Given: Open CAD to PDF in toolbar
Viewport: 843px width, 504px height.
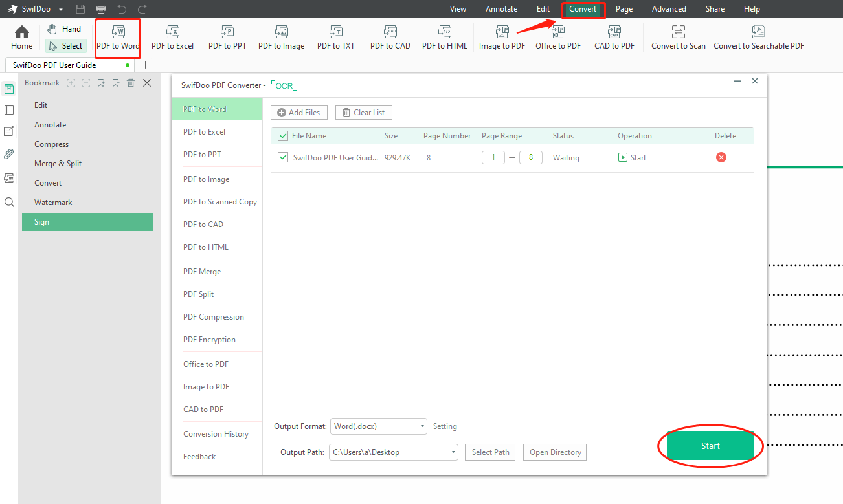Looking at the screenshot, I should 614,38.
